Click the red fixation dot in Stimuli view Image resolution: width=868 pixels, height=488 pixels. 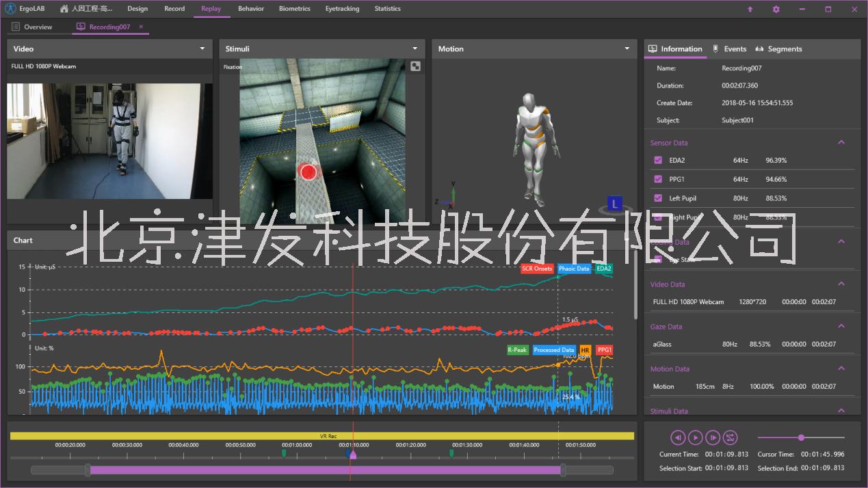coord(308,172)
